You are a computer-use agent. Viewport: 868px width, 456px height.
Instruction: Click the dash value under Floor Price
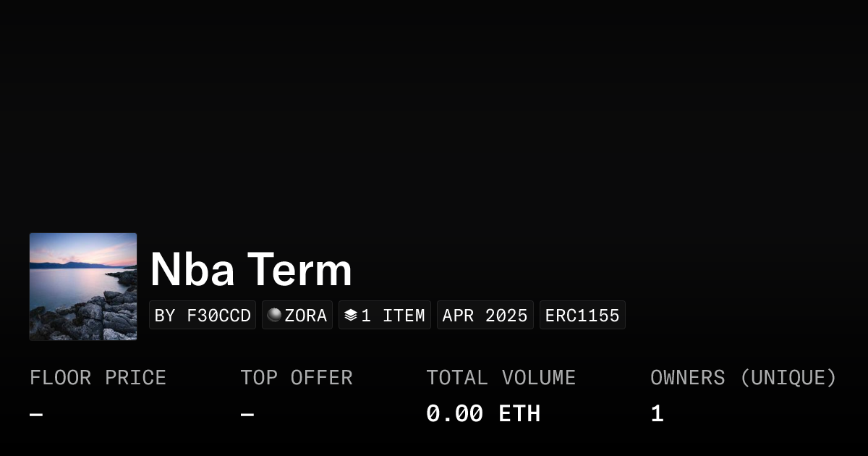click(x=36, y=415)
